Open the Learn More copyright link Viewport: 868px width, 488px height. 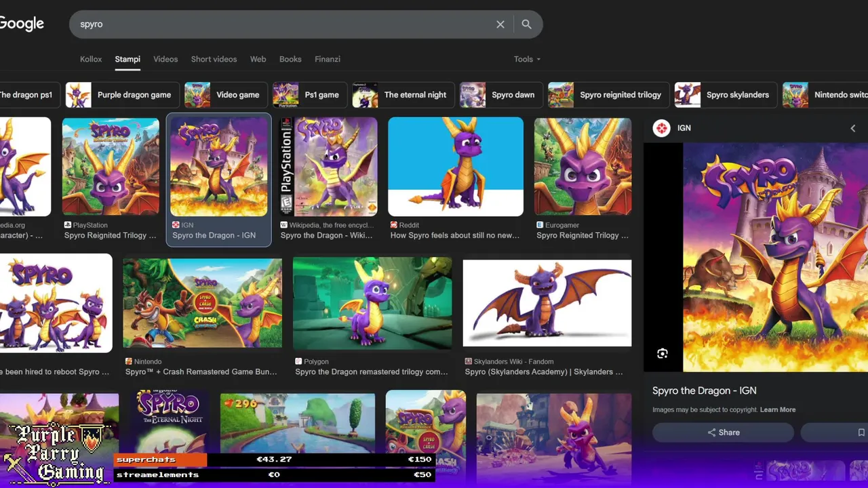[x=778, y=409]
